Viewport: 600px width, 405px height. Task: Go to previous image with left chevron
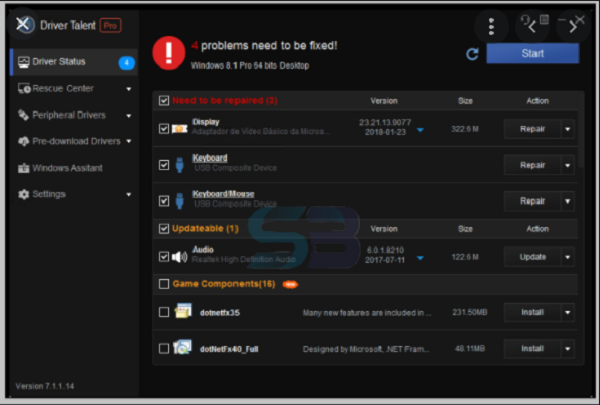532,27
